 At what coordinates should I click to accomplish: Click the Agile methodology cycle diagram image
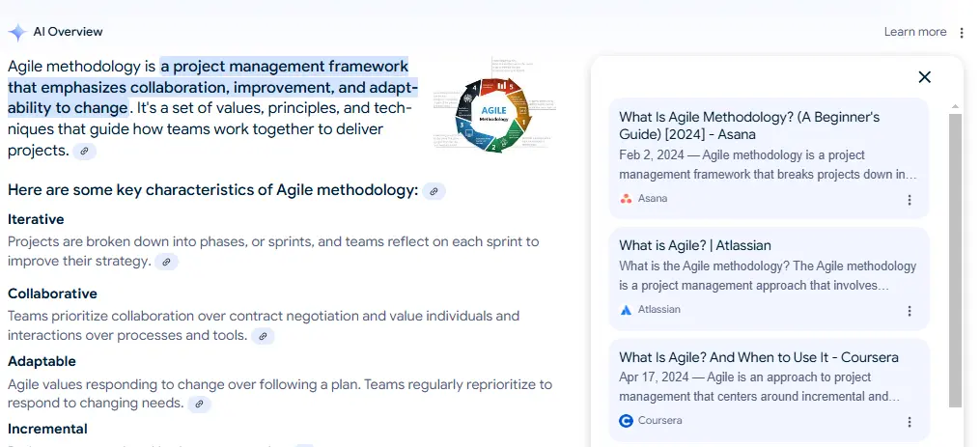tap(494, 105)
